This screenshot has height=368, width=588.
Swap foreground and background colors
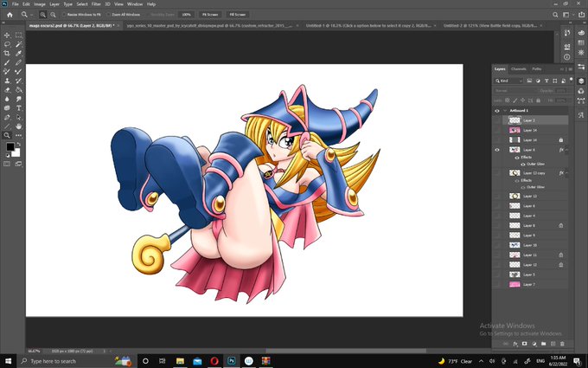[19, 144]
